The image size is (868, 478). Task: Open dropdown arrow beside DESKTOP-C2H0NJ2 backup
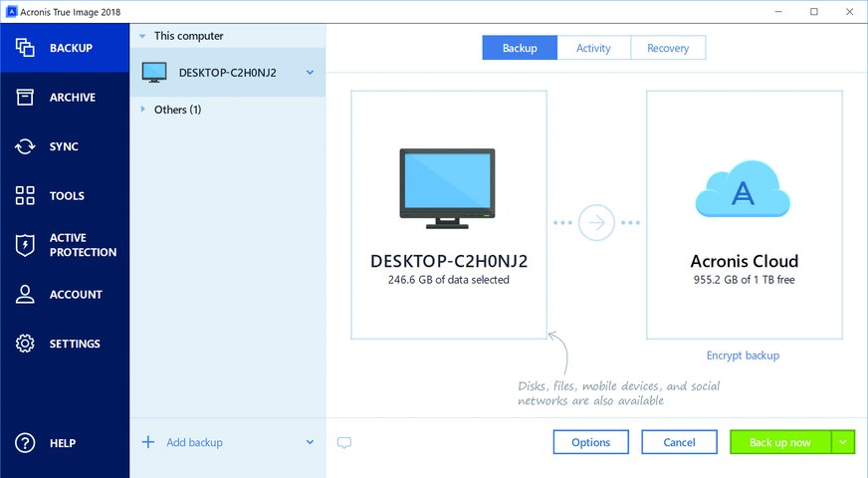310,73
